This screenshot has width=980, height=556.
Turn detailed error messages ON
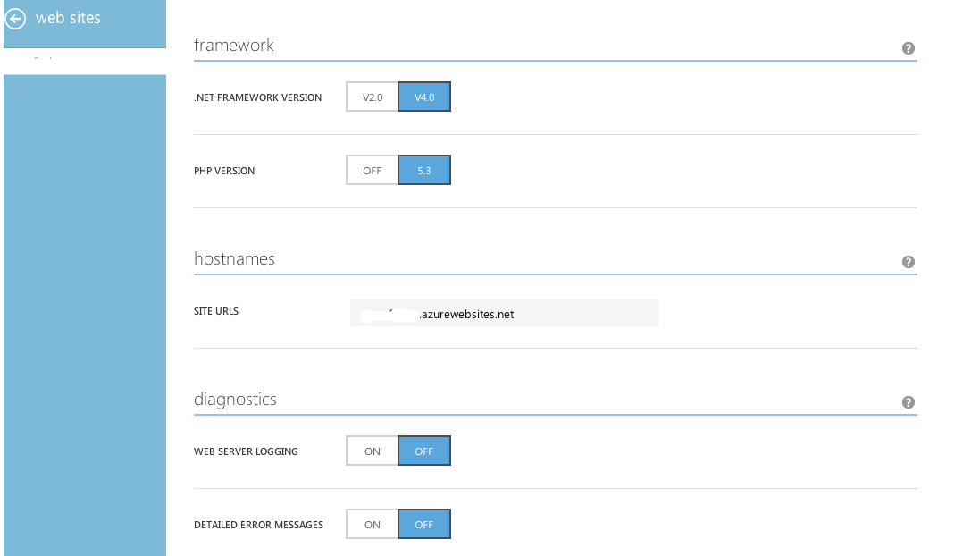373,524
